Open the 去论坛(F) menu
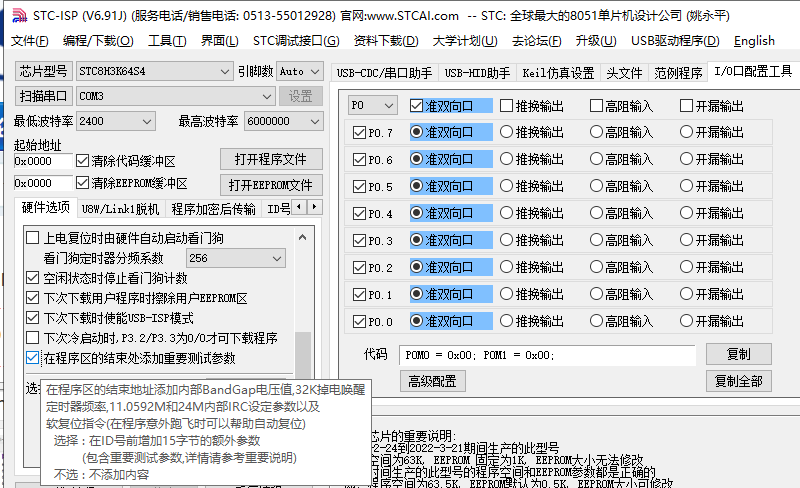The image size is (800, 488). tap(537, 41)
